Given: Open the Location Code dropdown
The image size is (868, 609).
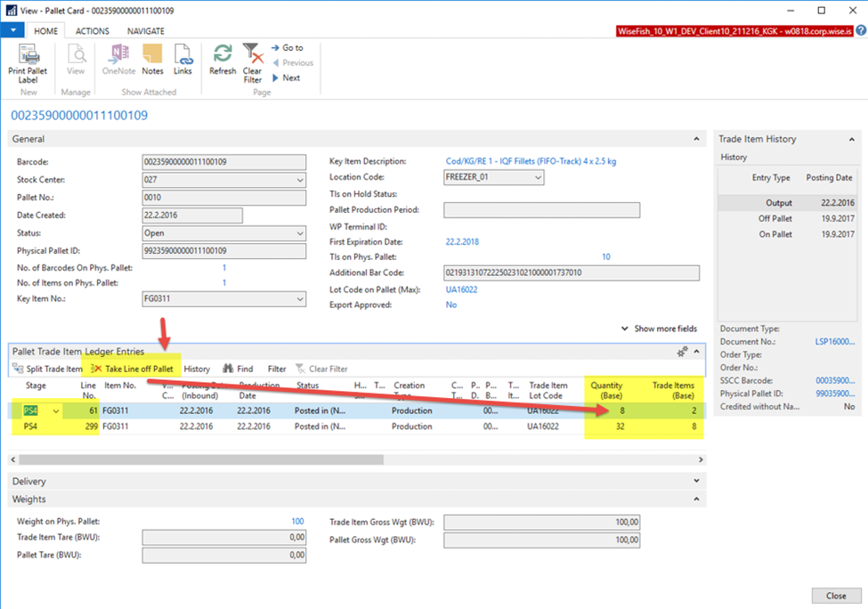Looking at the screenshot, I should 538,178.
